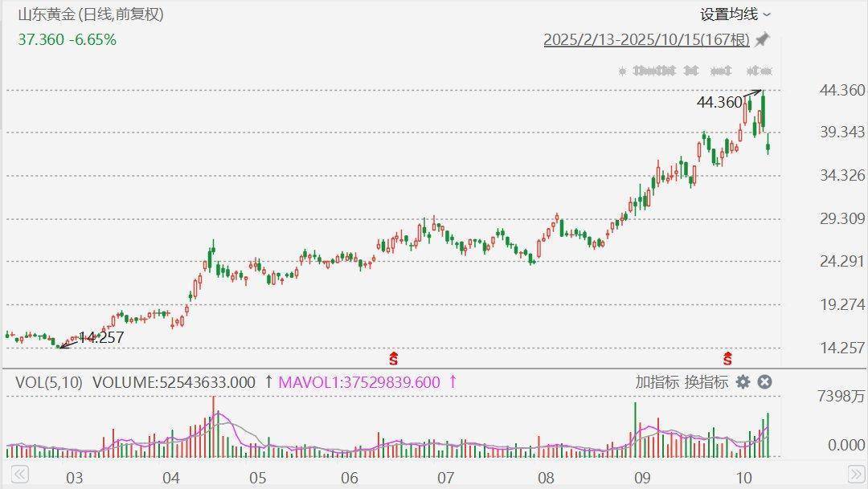The height and width of the screenshot is (489, 868).
Task: Click the VOLUME:52543633.000 value text
Action: pos(174,382)
